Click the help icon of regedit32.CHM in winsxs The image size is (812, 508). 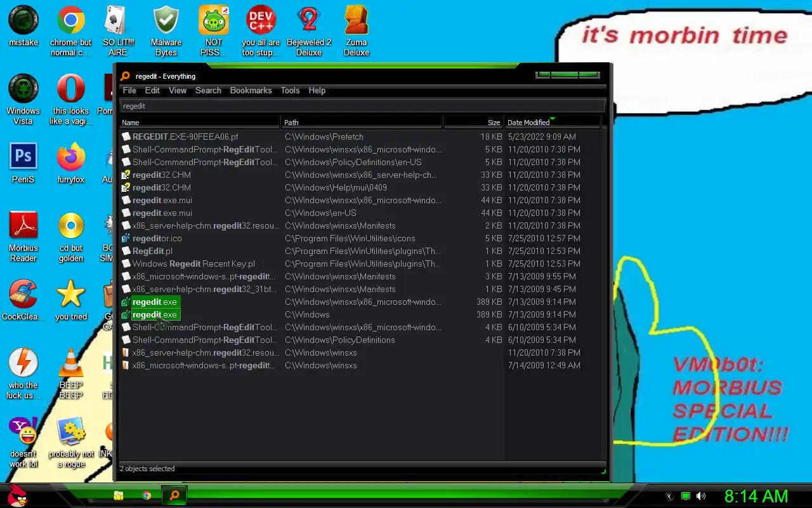pyautogui.click(x=126, y=175)
